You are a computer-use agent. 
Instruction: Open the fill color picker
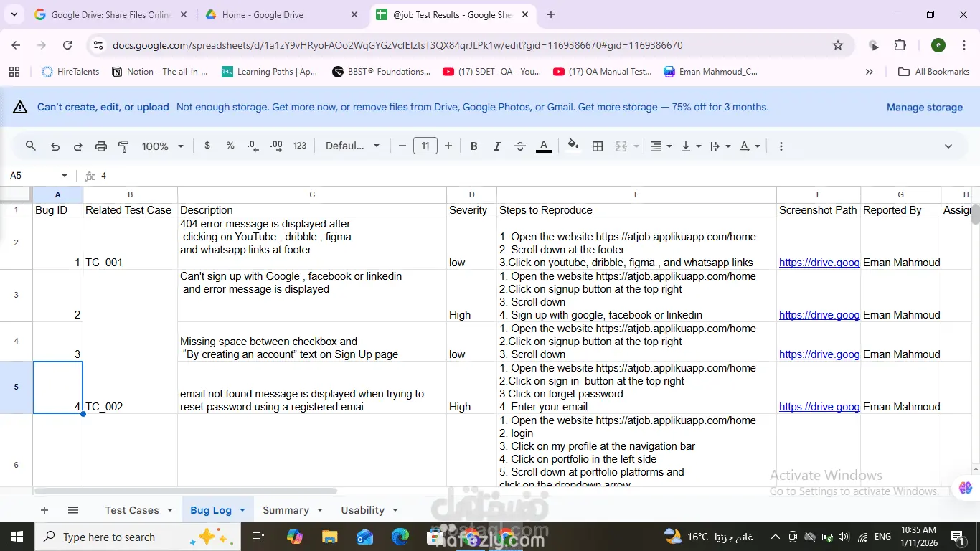coord(573,146)
